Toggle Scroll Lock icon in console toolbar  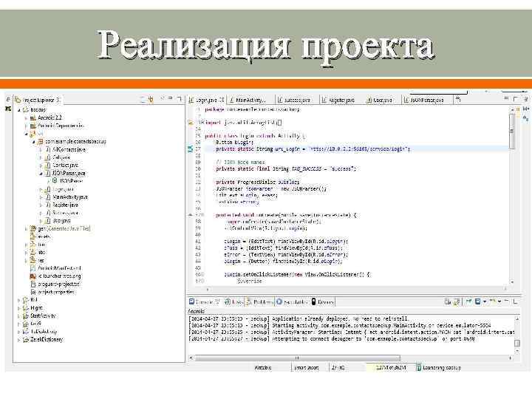(457, 301)
